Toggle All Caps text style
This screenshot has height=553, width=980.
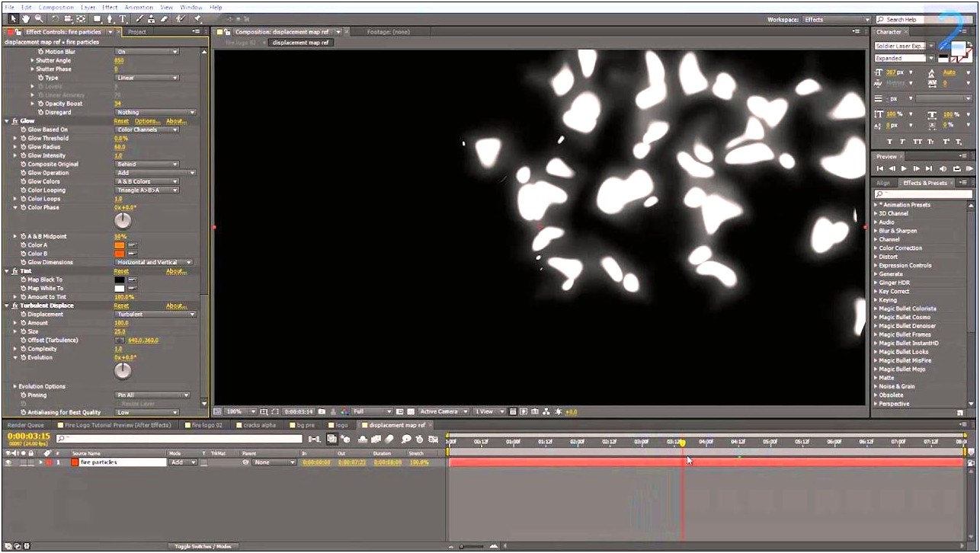coord(917,142)
